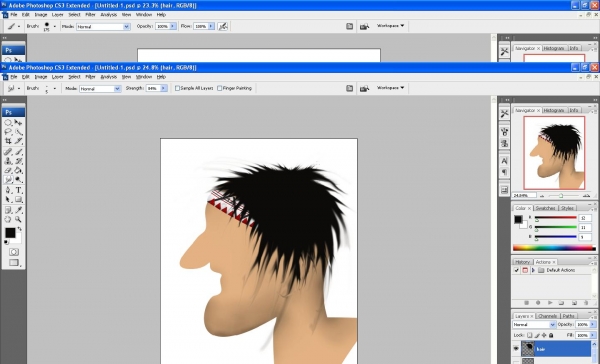This screenshot has height=364, width=600.
Task: Select the Pen tool
Action: point(8,190)
